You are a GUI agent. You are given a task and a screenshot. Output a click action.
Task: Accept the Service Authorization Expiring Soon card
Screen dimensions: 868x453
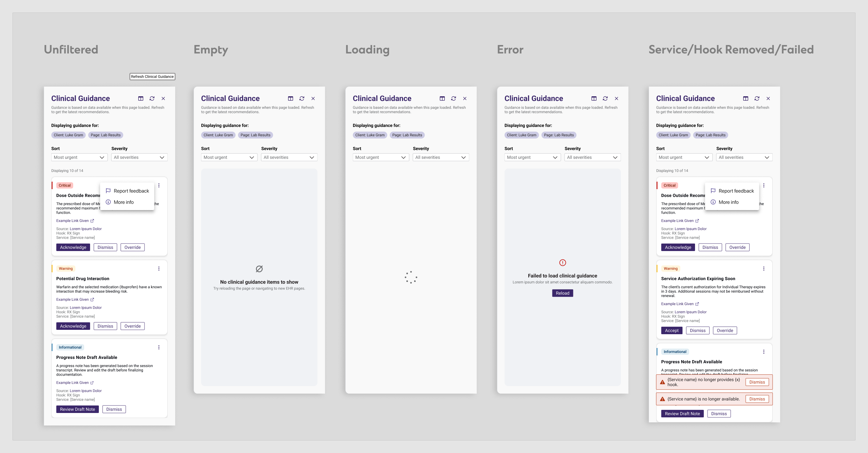672,330
